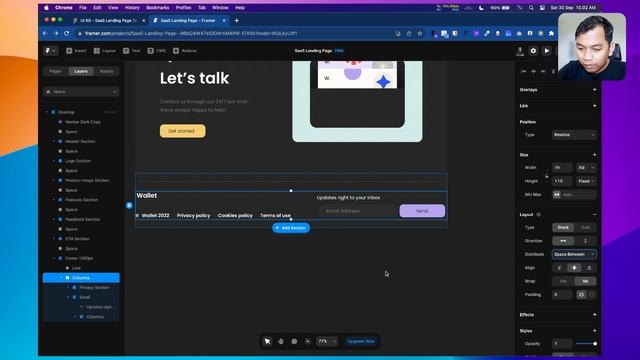
Task: Open the CMS tool in Framer toolbar
Action: (157, 51)
